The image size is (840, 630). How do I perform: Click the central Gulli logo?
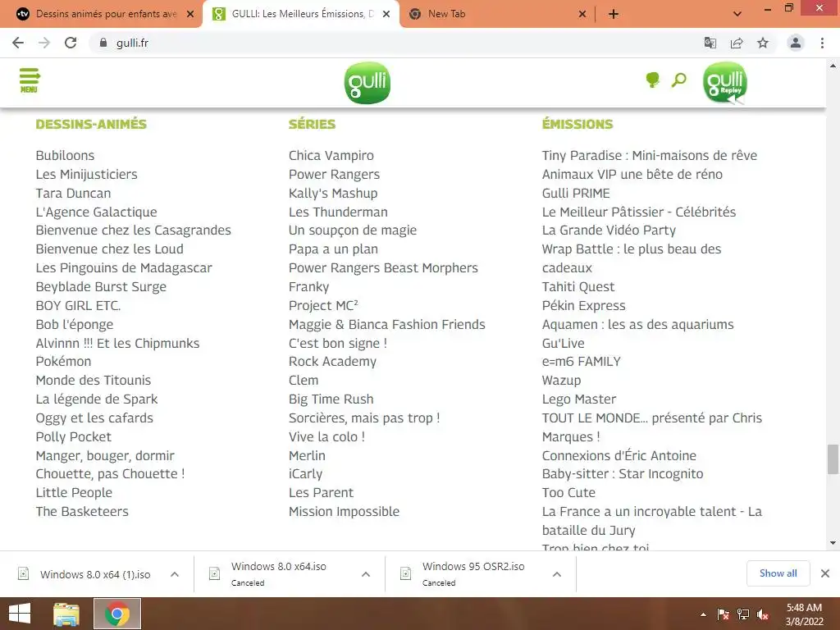[367, 83]
